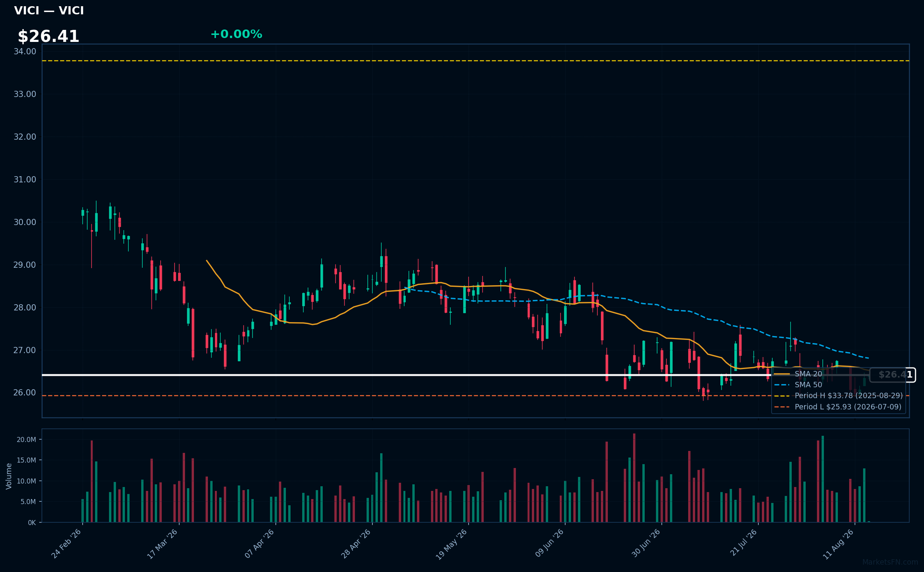924x572 pixels.
Task: Click the 30.00 price axis label
Action: click(x=25, y=222)
